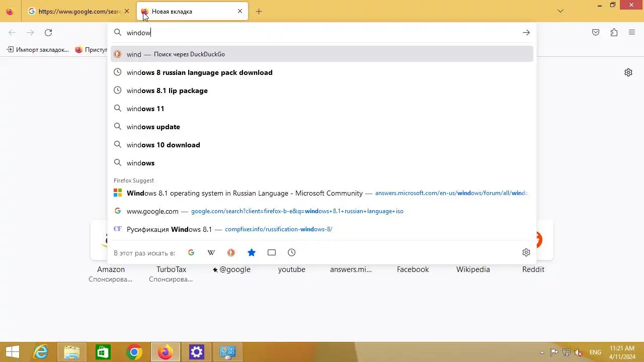Click the muted volume tray icon
The image size is (644, 362).
(x=579, y=352)
